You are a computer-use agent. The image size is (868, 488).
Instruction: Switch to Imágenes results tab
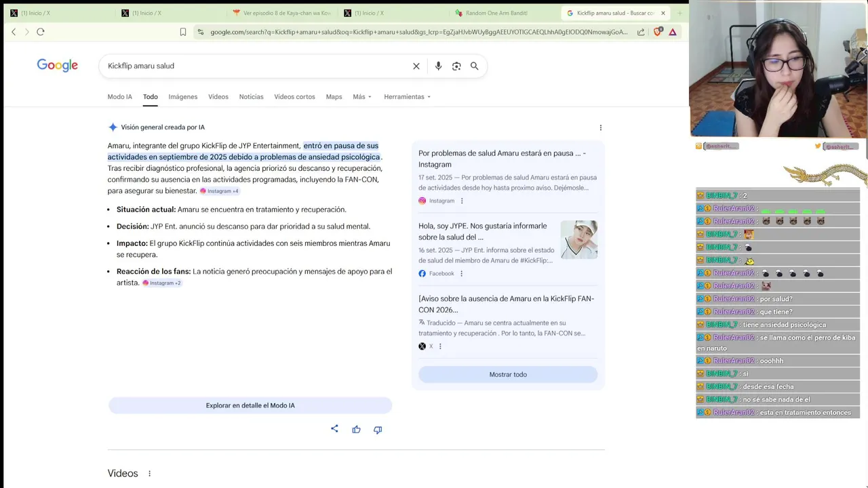coord(183,97)
